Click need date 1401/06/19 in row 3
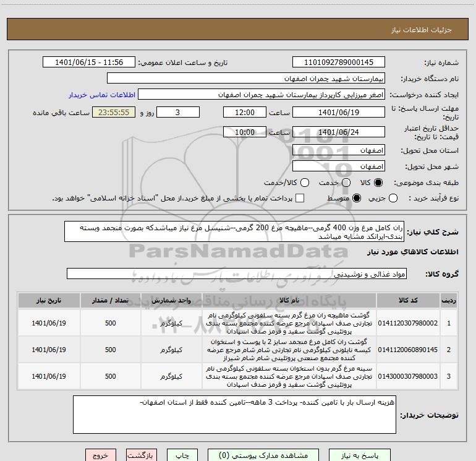 [49, 376]
